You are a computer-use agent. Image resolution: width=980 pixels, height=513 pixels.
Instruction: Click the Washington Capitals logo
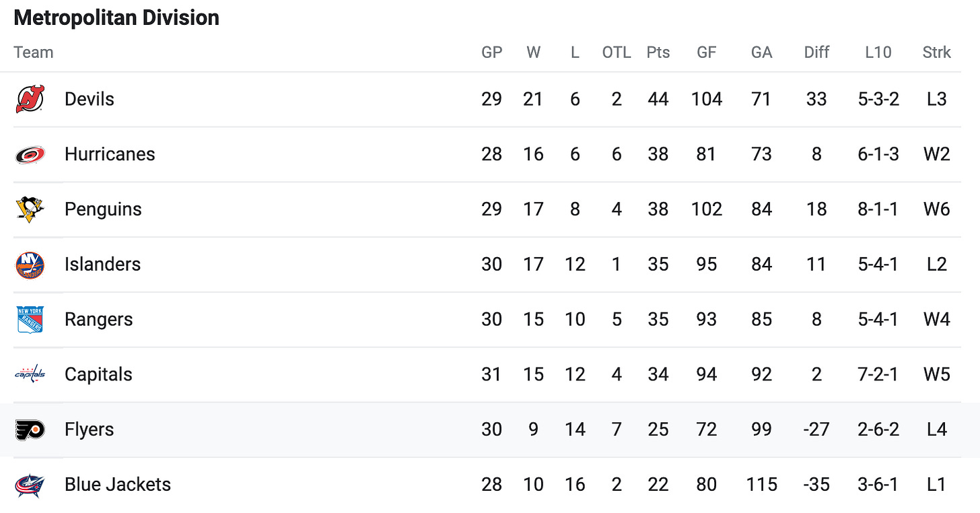[x=30, y=374]
